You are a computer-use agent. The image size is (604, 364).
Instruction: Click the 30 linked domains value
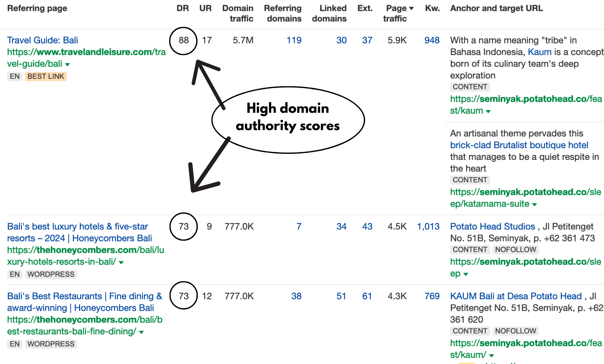click(x=341, y=40)
